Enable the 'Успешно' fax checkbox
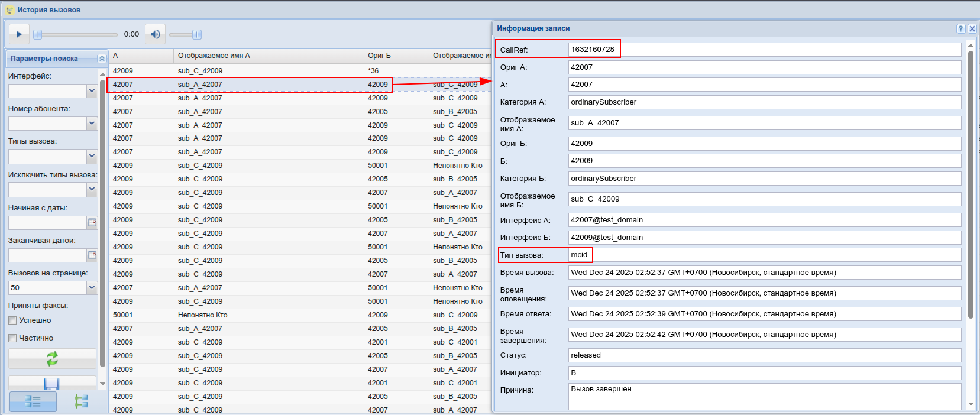Viewport: 980px width, 415px height. tap(12, 320)
